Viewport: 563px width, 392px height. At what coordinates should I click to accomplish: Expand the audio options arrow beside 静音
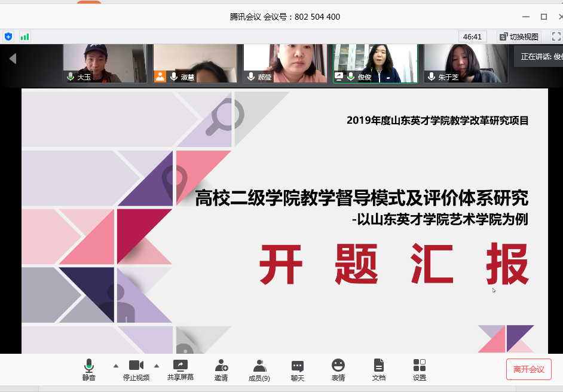[116, 365]
